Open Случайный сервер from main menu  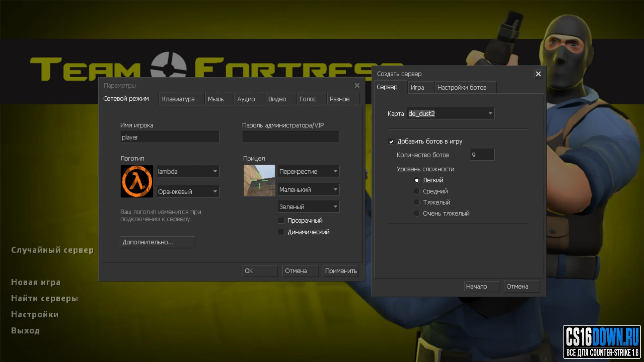[x=52, y=250]
